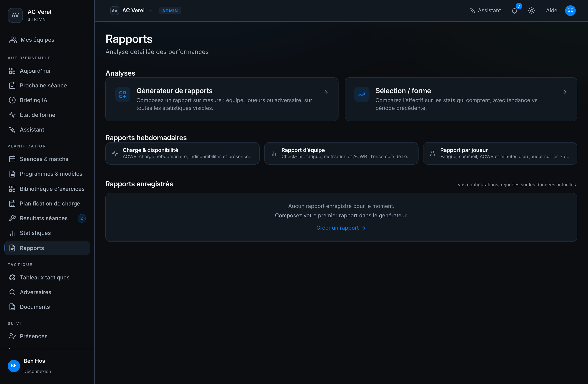Image resolution: width=588 pixels, height=384 pixels.
Task: Click the Prochaine séance calendar-check icon
Action: 12,86
